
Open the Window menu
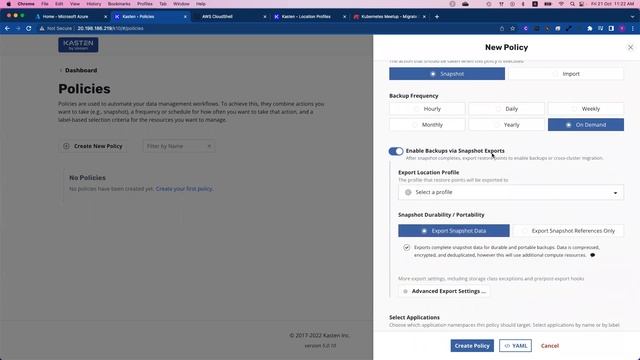tap(181, 4)
